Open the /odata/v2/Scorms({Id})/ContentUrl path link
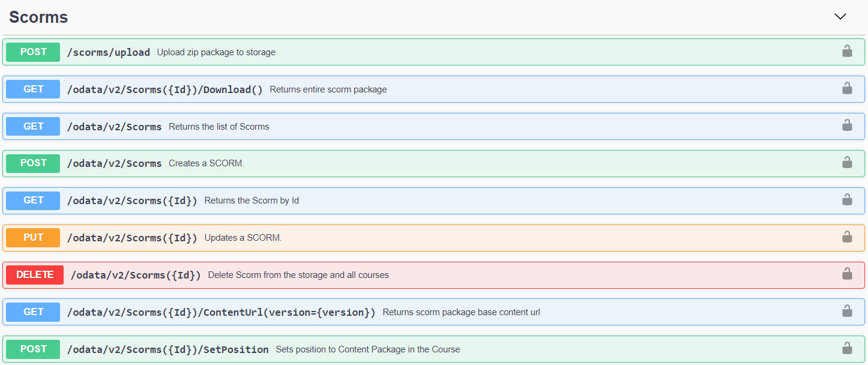The width and height of the screenshot is (868, 365). point(221,312)
